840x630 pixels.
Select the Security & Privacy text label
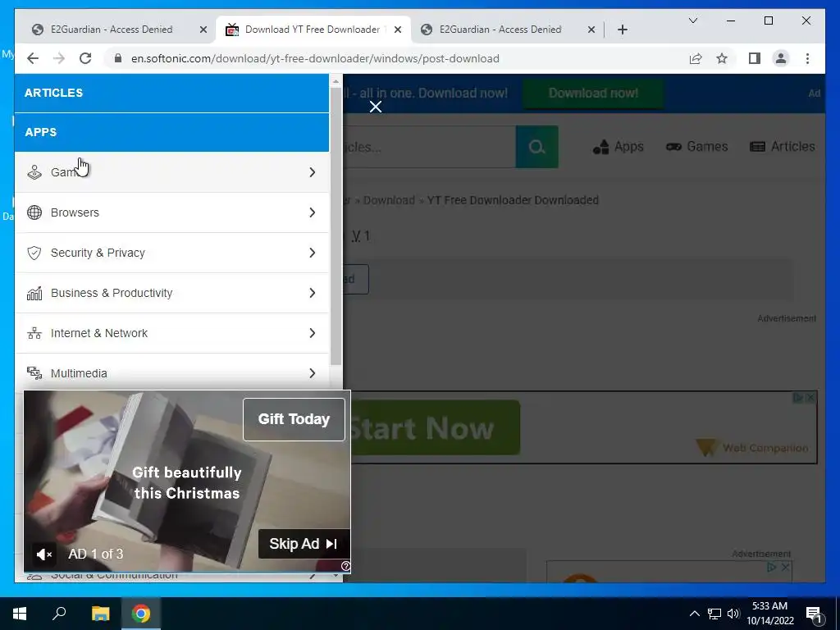pos(98,253)
